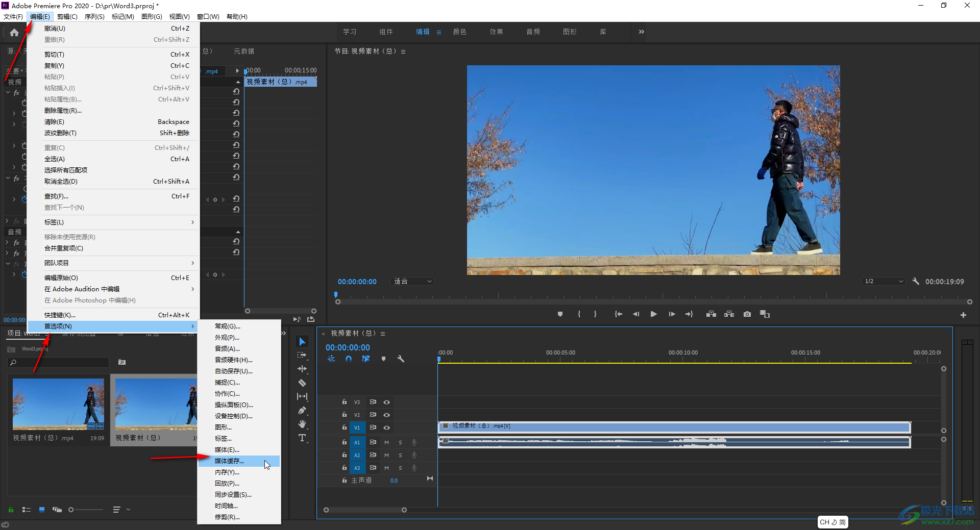Open timeline display settings wrench icon
This screenshot has height=530, width=980.
[401, 359]
